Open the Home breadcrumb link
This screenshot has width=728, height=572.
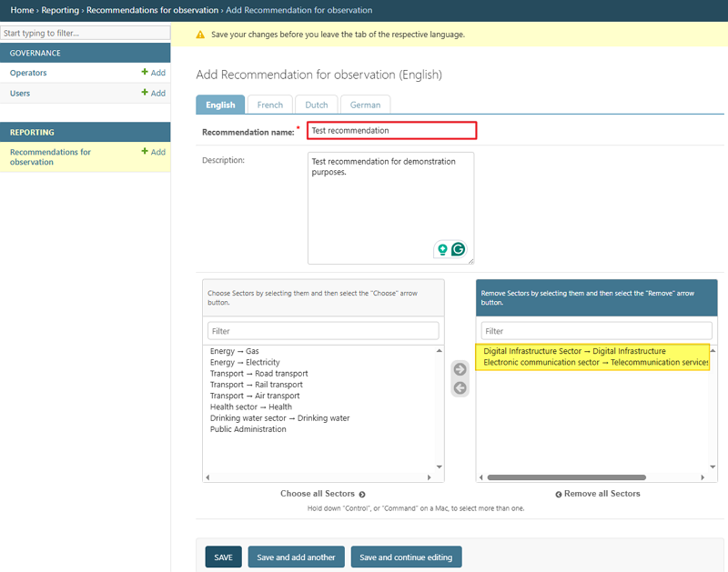pyautogui.click(x=22, y=10)
